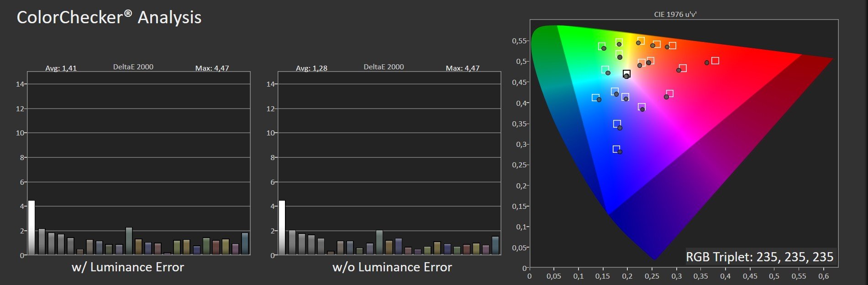Click the Avg: 1,28 value

[311, 68]
